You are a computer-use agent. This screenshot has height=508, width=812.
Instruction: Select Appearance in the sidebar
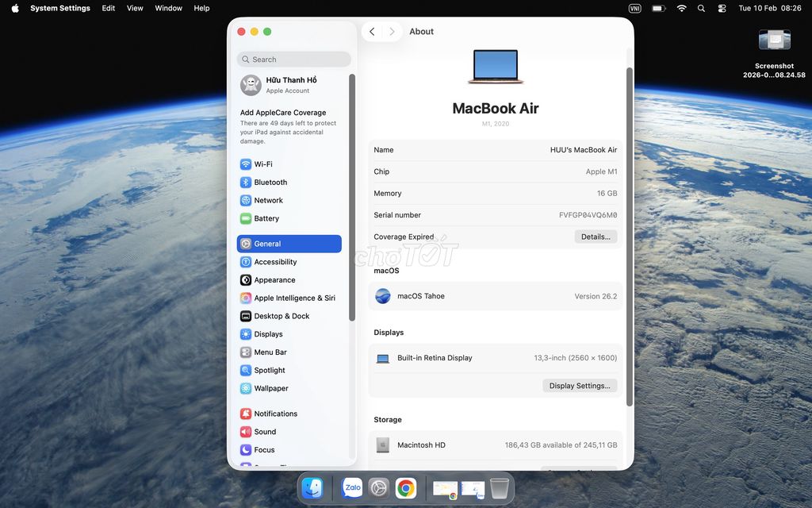[x=275, y=279]
